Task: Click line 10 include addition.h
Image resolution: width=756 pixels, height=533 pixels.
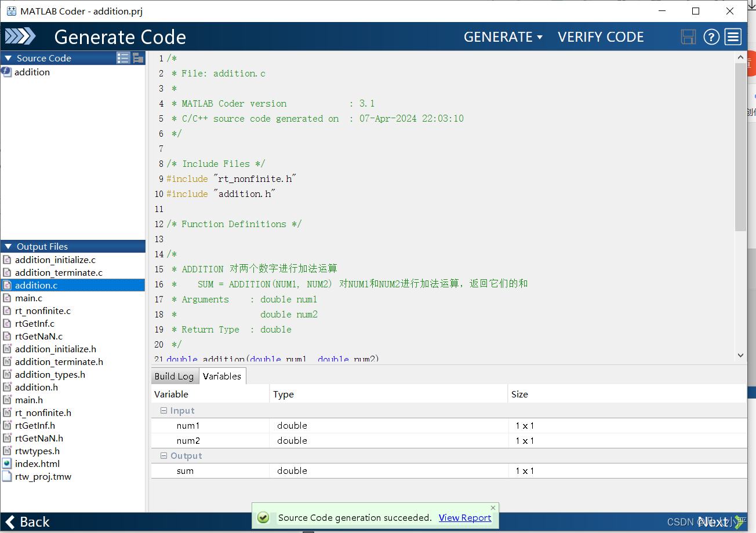Action: coord(221,194)
